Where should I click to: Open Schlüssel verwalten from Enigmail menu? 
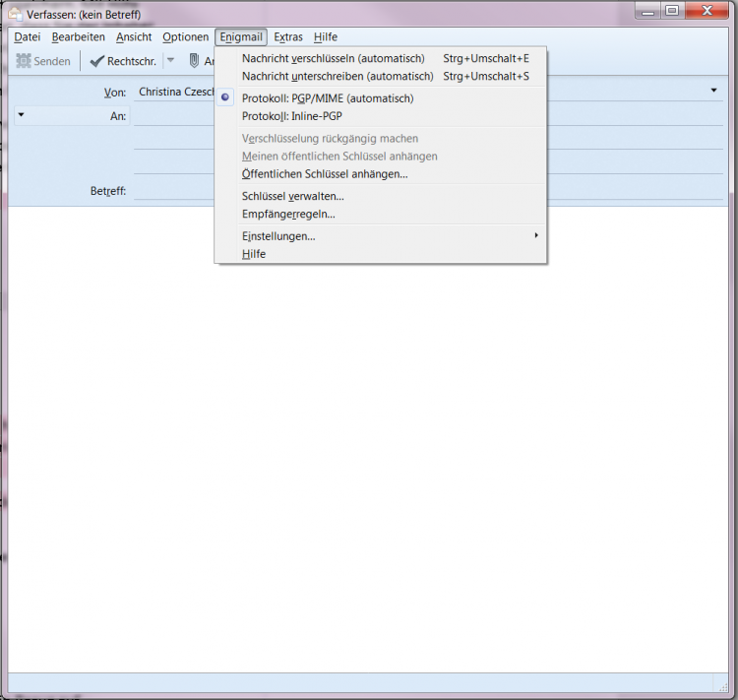(292, 196)
